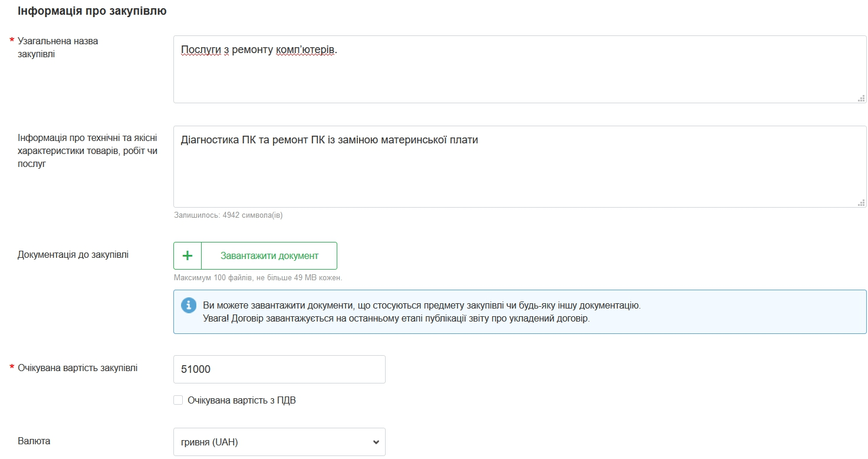Select the expected value field containing 51000
This screenshot has width=868, height=459.
[279, 369]
